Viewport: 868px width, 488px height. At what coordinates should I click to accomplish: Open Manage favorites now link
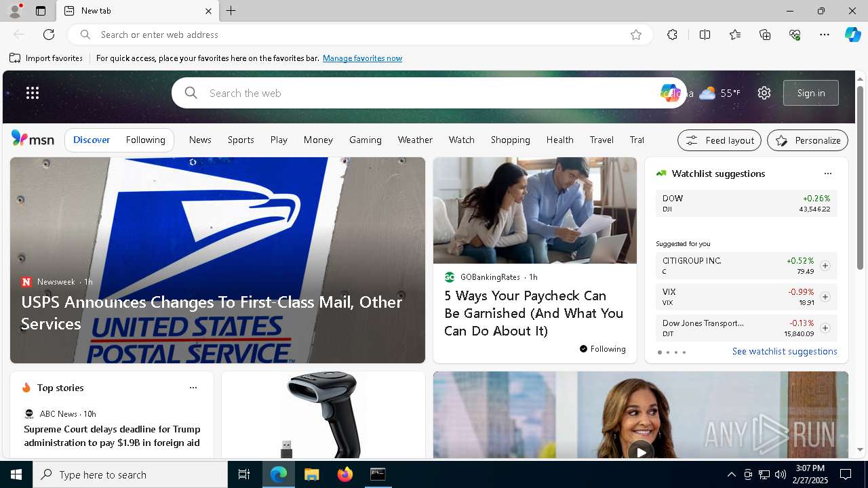point(362,58)
